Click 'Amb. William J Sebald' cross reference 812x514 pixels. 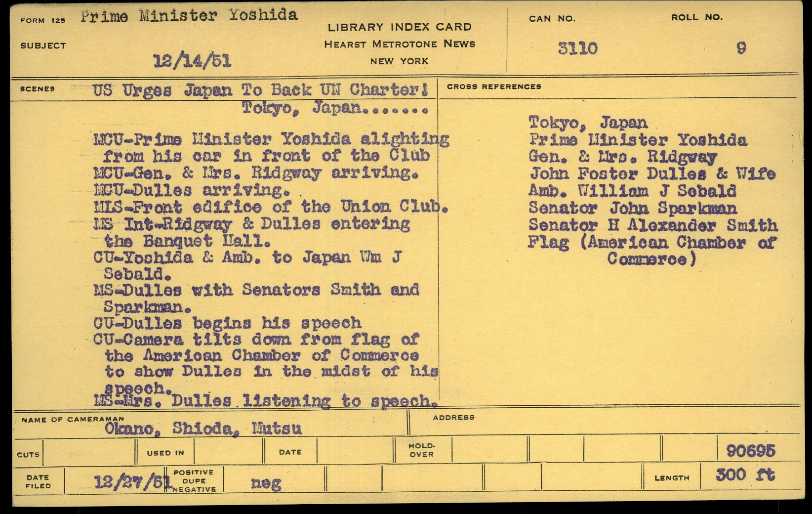tap(632, 191)
